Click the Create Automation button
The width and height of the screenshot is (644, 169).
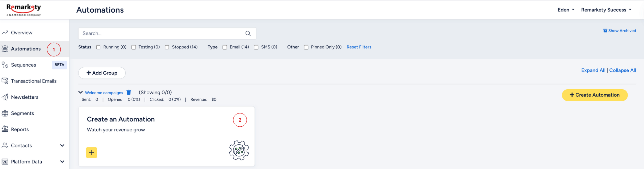(x=595, y=95)
